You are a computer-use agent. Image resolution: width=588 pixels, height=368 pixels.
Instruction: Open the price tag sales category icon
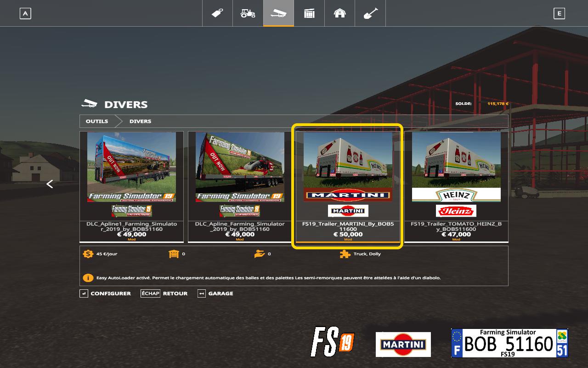(x=217, y=13)
